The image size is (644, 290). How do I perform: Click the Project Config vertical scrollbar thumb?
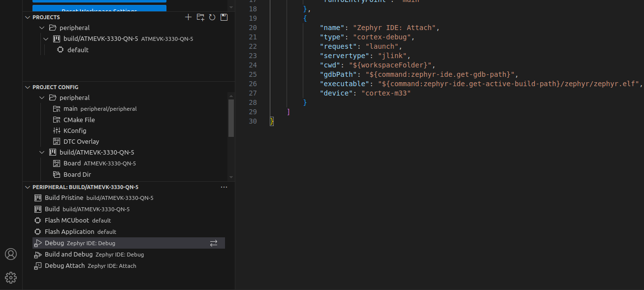[x=231, y=117]
